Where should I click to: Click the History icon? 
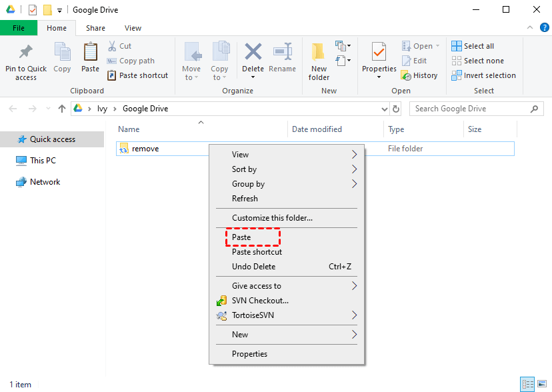point(406,75)
